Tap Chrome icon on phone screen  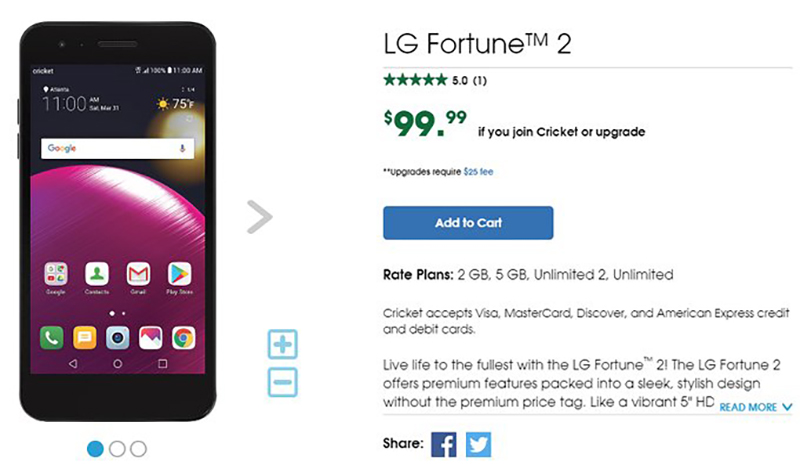(x=183, y=338)
